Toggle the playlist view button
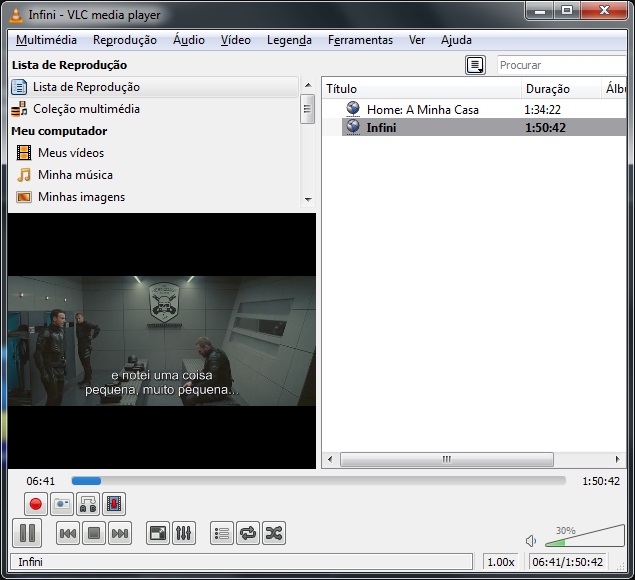Image resolution: width=635 pixels, height=580 pixels. tap(222, 533)
